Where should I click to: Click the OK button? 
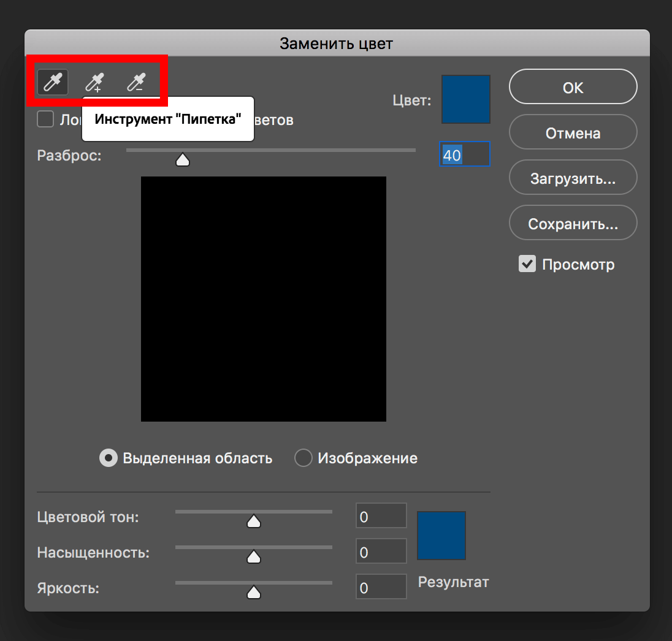(x=573, y=87)
